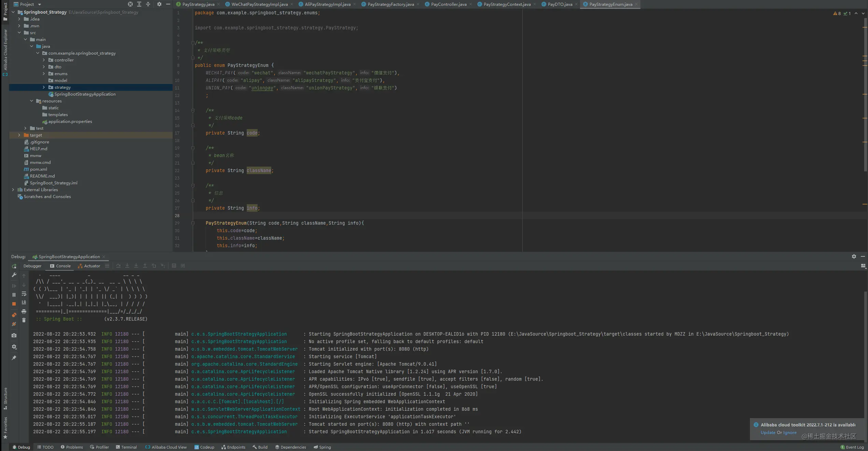This screenshot has width=868, height=451.
Task: Toggle soft-wrap in the console gutter
Action: [24, 294]
